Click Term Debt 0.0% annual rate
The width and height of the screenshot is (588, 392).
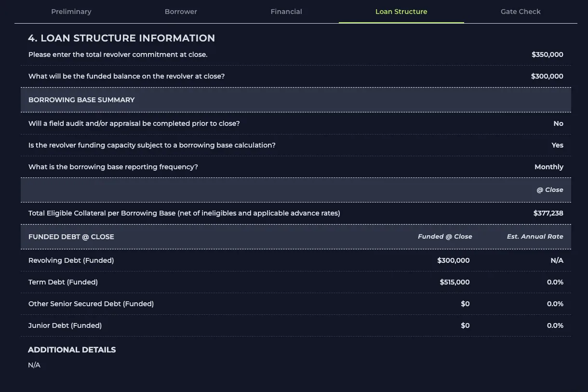pyautogui.click(x=555, y=282)
